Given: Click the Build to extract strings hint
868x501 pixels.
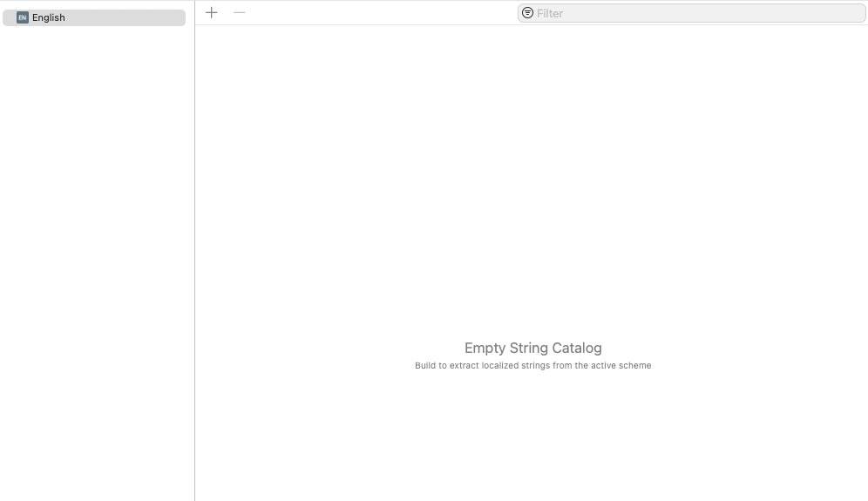Looking at the screenshot, I should [532, 366].
